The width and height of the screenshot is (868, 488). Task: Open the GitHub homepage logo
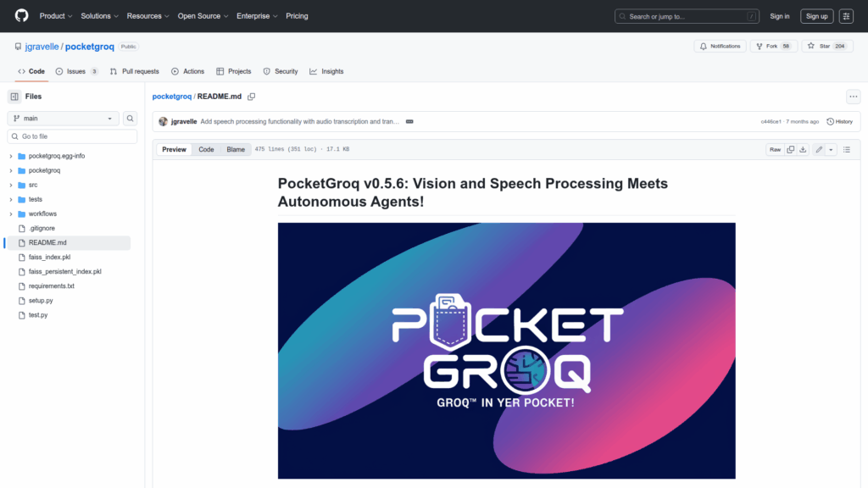21,15
